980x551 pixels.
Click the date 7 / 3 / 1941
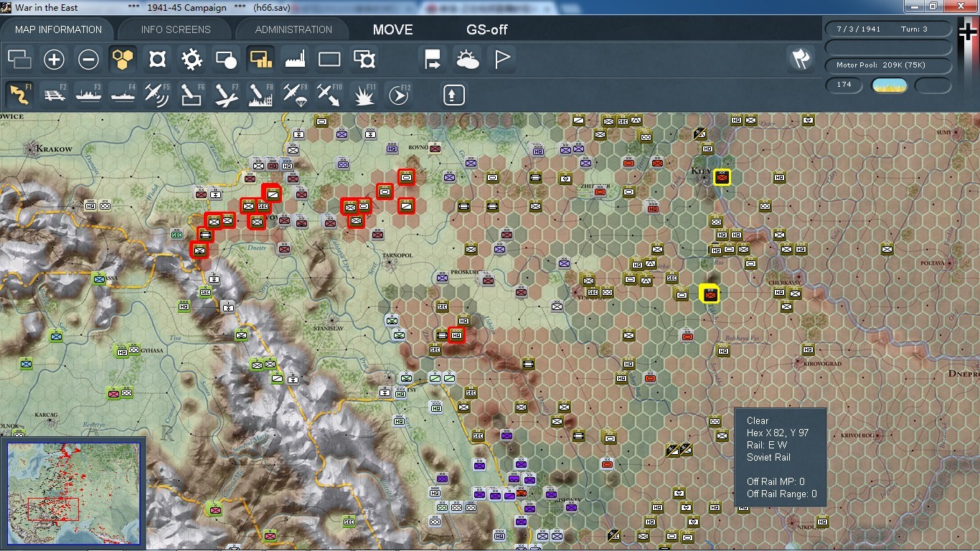(x=859, y=29)
